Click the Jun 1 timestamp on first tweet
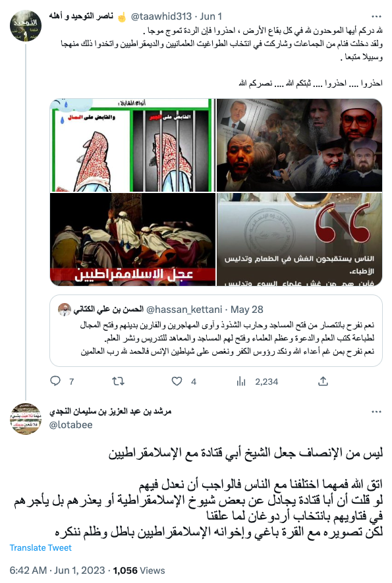This screenshot has height=583, width=392. [x=211, y=16]
